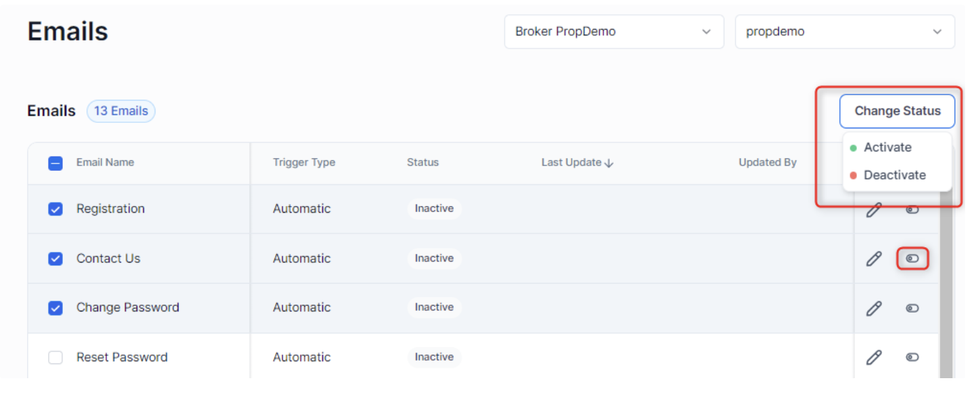Image resolution: width=980 pixels, height=416 pixels.
Task: Open editor for Reset Password email
Action: [874, 357]
